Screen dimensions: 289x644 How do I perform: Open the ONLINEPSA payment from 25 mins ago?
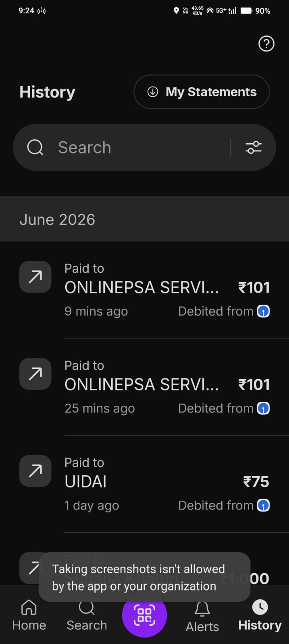(x=144, y=387)
